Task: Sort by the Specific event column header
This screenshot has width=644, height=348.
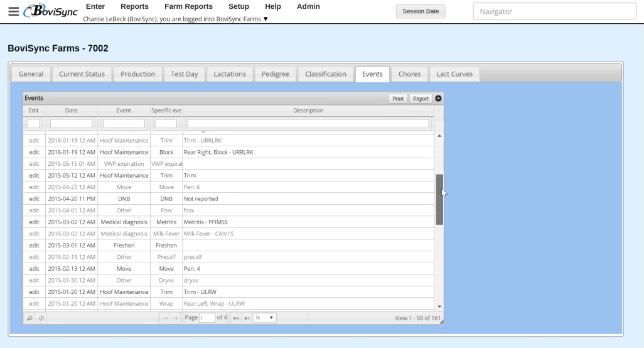Action: (166, 111)
